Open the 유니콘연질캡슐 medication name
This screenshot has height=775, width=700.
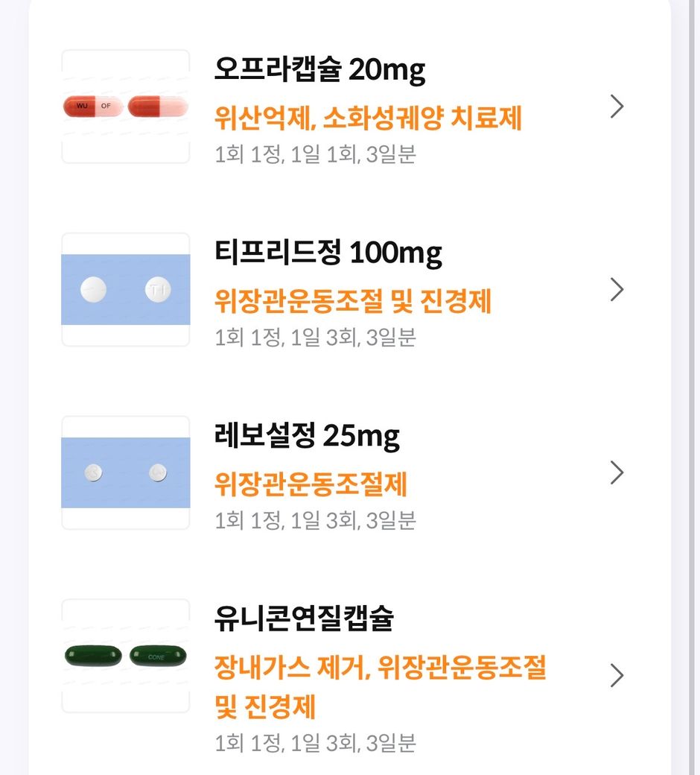(304, 619)
